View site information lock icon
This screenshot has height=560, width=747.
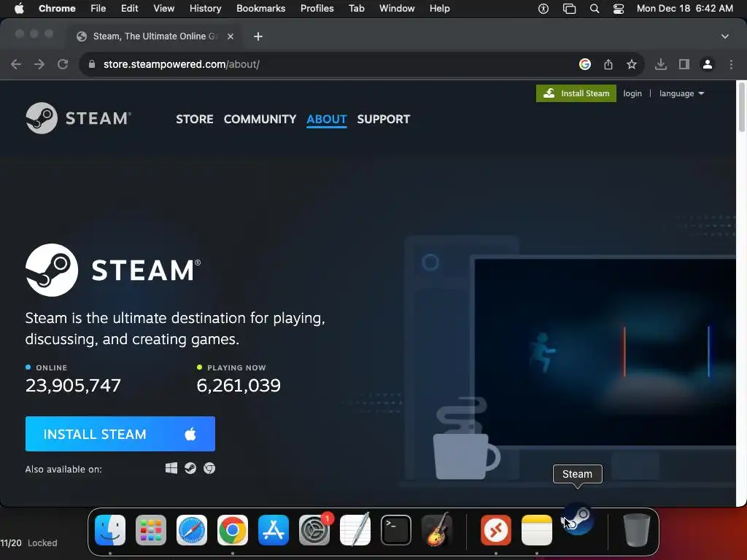click(92, 64)
